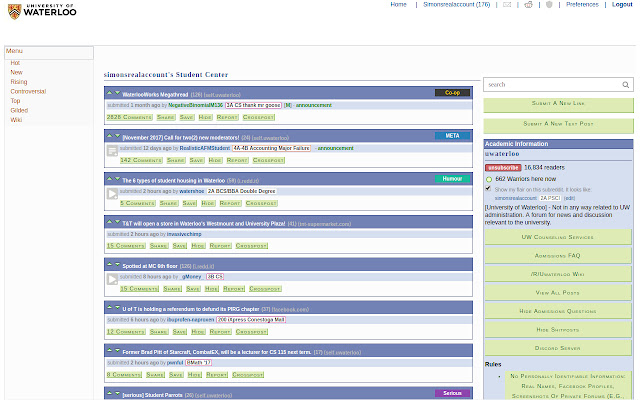This screenshot has height=400, width=640.
Task: Downvote the Spotted at MC 6th floor post
Action: pos(117,264)
